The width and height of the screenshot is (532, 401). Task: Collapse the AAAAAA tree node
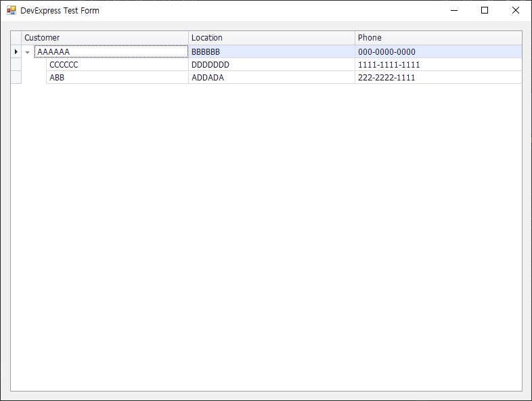click(x=28, y=52)
